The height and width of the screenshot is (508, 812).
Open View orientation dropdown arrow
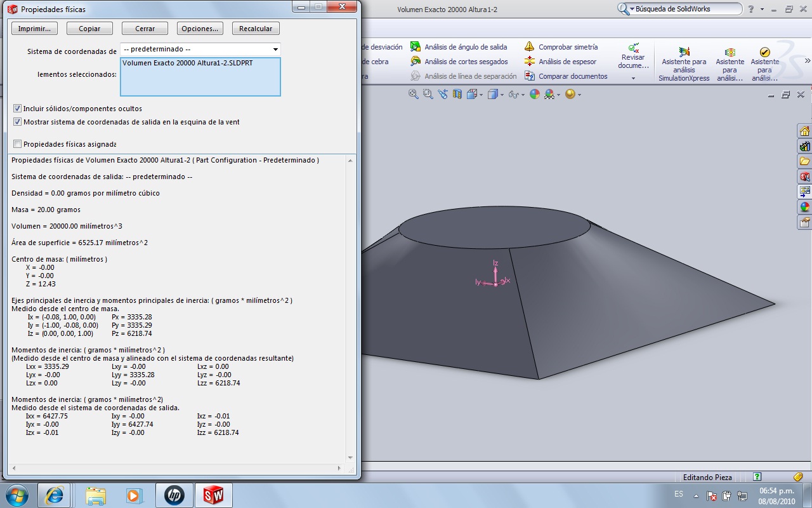click(x=481, y=95)
